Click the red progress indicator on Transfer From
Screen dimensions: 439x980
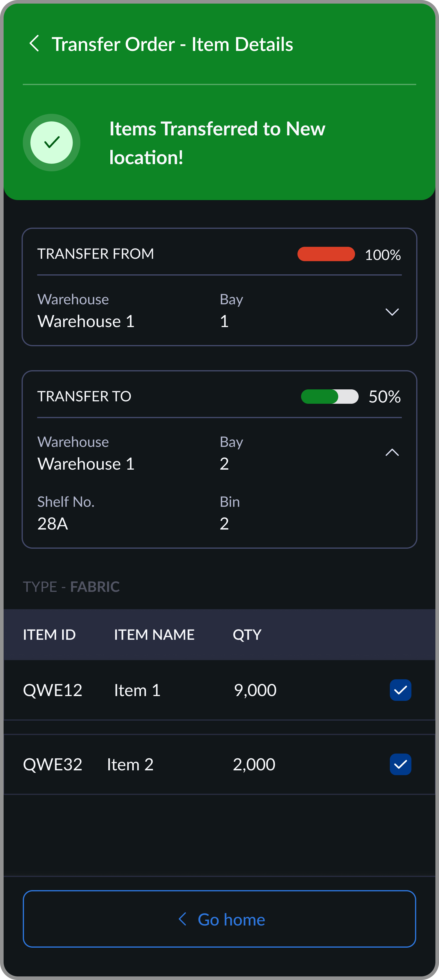(326, 254)
